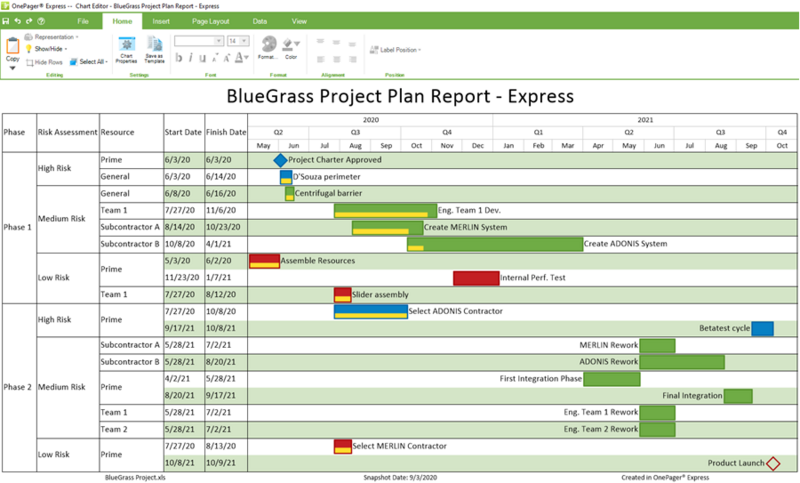Screen dimensions: 800x483
Task: Open the font name combo box
Action: 199,41
